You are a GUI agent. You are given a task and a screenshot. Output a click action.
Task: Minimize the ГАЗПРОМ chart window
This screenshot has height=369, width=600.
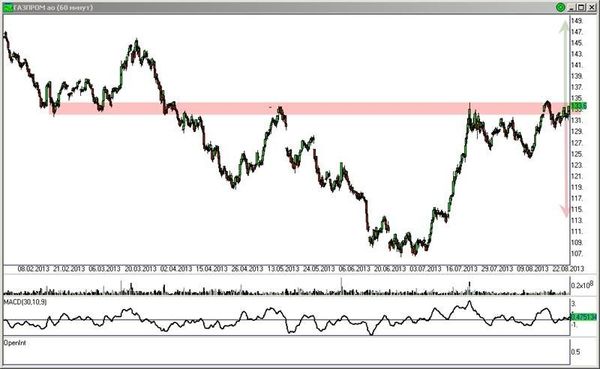[572, 7]
